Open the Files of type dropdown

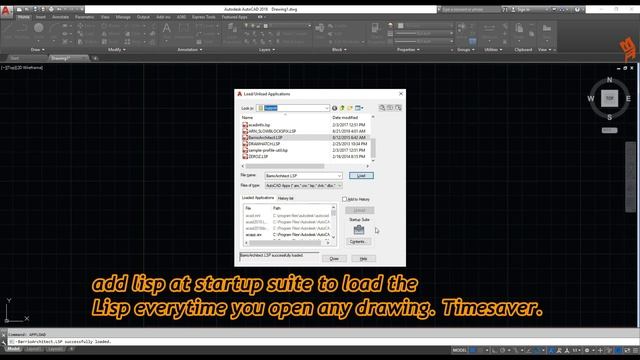339,186
